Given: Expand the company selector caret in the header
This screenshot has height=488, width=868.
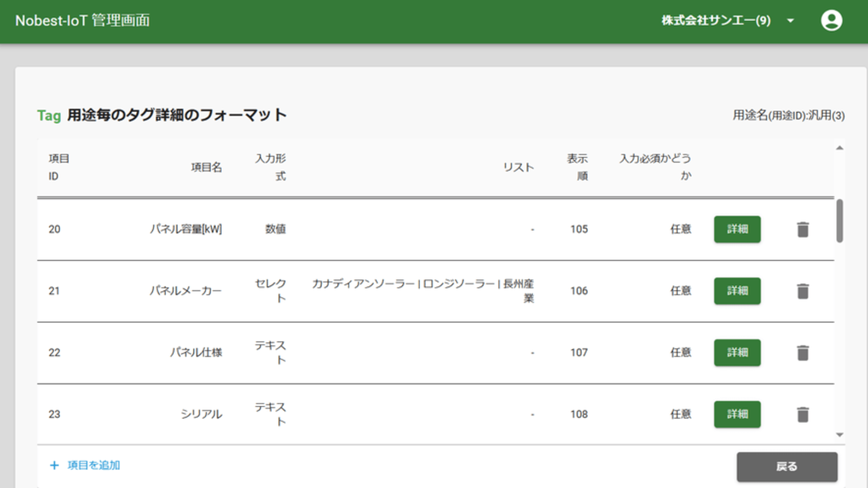Looking at the screenshot, I should 790,20.
